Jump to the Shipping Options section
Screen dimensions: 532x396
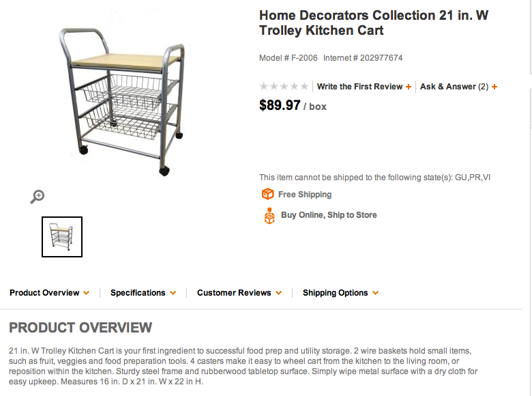click(335, 293)
